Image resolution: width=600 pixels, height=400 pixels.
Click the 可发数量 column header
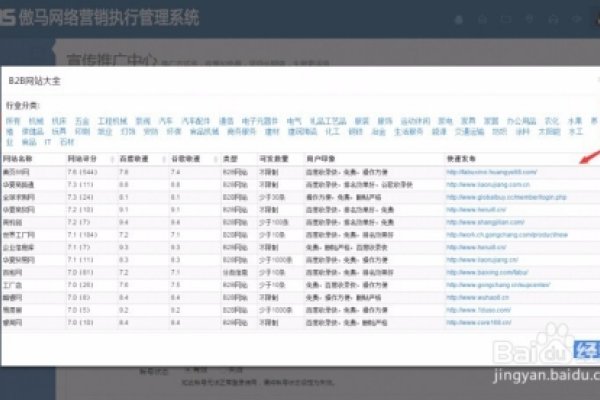coord(274,159)
